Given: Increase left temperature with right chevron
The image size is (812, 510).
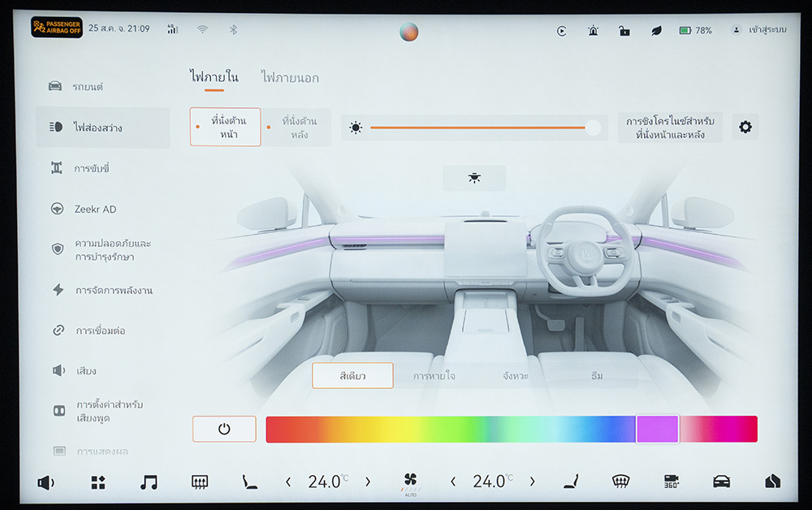Looking at the screenshot, I should 368,482.
